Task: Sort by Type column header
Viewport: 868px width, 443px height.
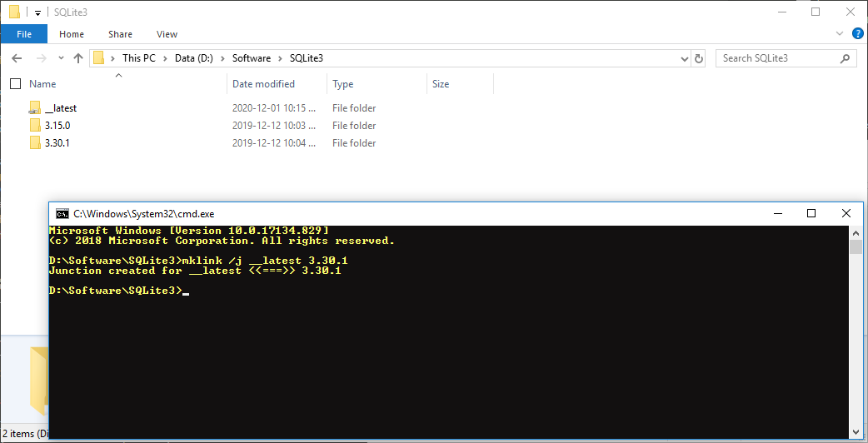Action: click(x=343, y=84)
